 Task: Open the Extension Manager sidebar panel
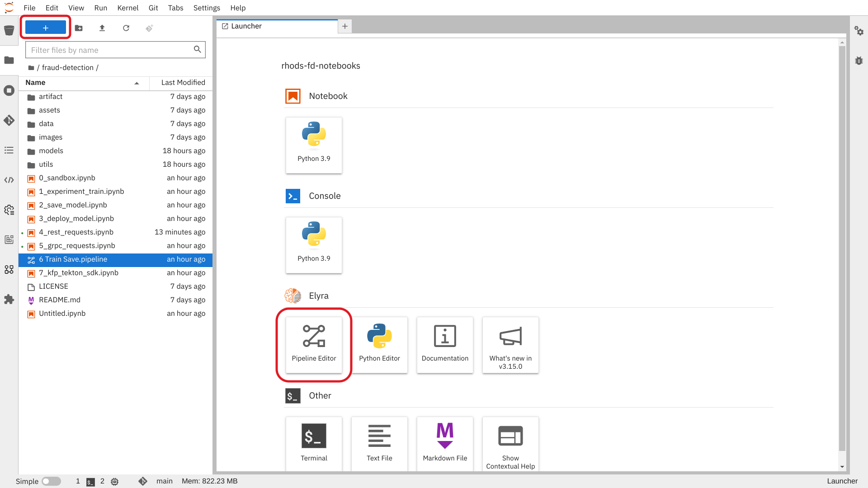click(x=9, y=299)
